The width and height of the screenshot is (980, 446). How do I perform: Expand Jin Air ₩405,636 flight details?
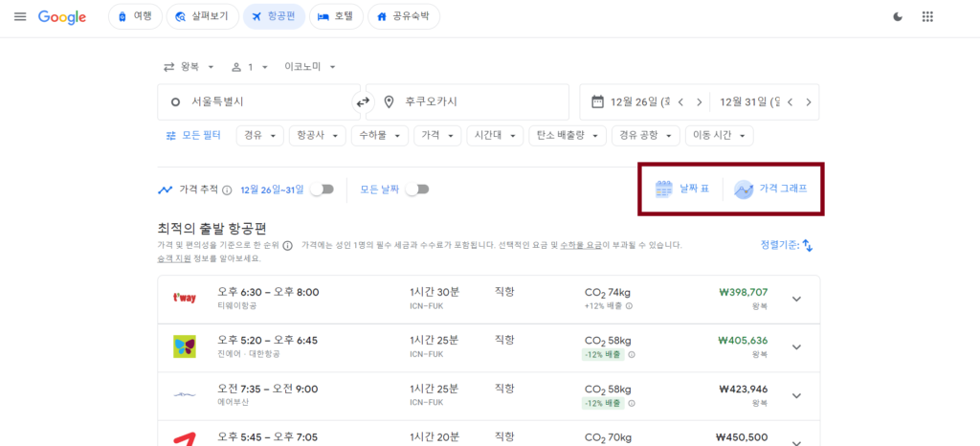[796, 346]
